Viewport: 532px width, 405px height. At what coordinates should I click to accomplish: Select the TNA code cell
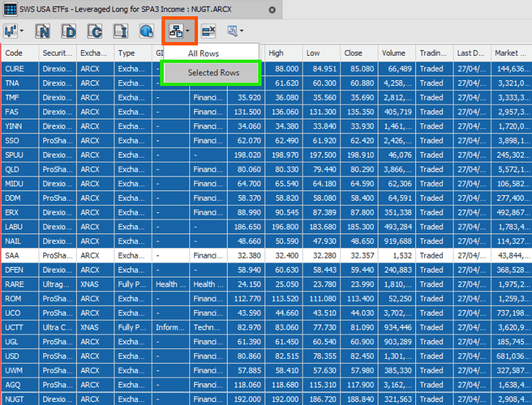[x=20, y=83]
